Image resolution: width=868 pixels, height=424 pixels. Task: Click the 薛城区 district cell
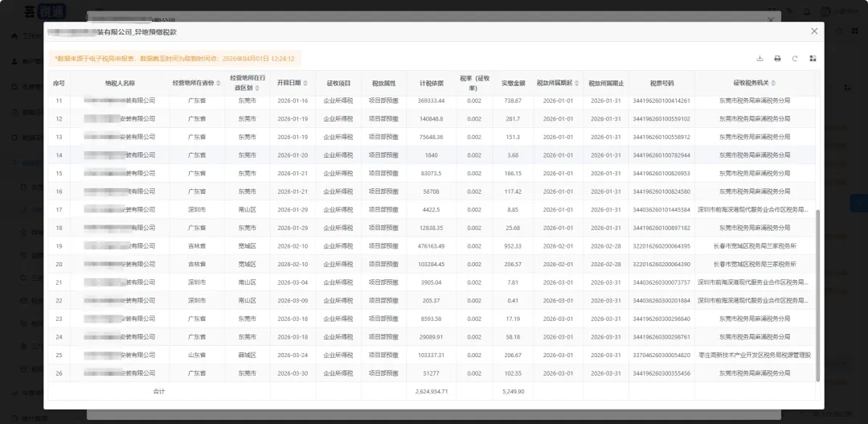248,356
